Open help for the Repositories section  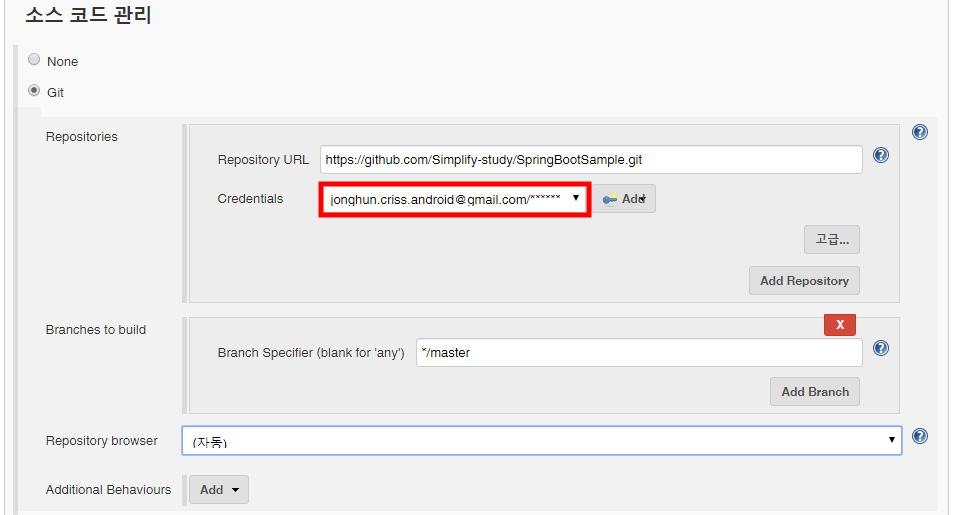point(919,132)
